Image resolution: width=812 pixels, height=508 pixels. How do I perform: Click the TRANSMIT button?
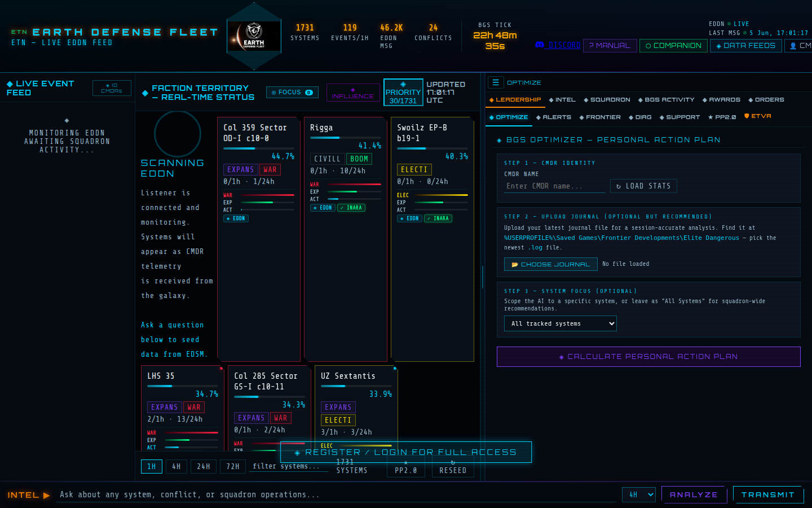[x=768, y=494]
